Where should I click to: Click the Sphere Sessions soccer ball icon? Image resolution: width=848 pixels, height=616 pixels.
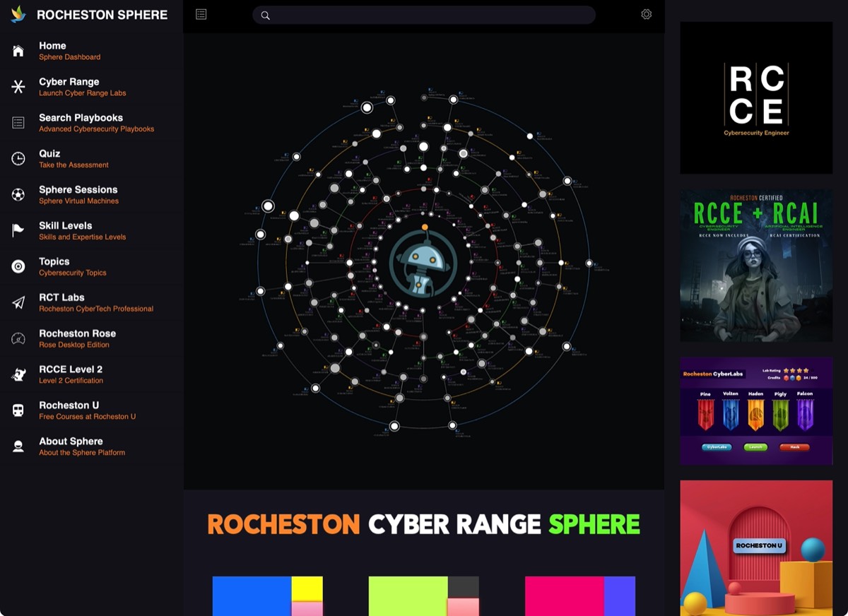(18, 195)
